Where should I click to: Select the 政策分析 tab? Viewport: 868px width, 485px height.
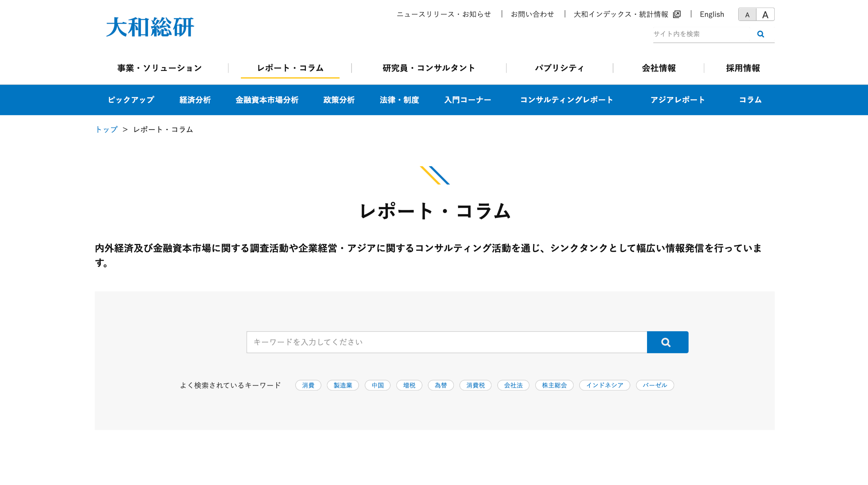[339, 100]
